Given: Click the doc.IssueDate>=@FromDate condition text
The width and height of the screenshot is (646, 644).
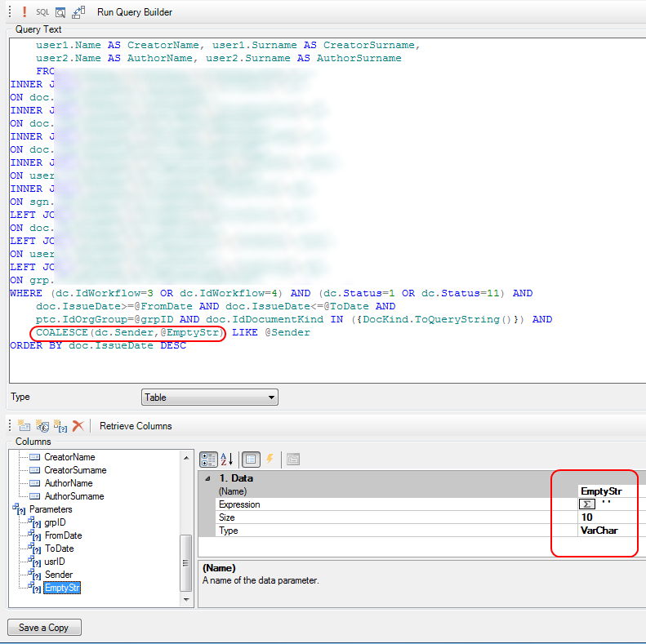Looking at the screenshot, I should tap(114, 306).
